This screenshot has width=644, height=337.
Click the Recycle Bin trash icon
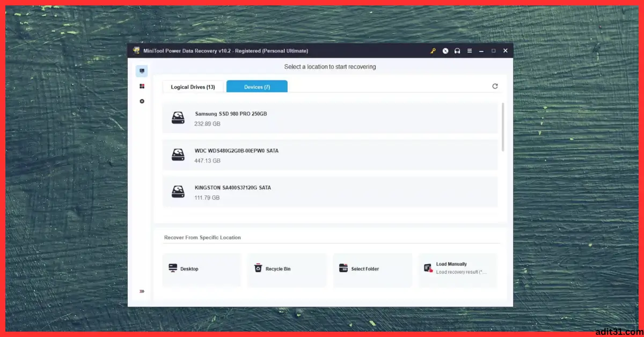coord(258,268)
